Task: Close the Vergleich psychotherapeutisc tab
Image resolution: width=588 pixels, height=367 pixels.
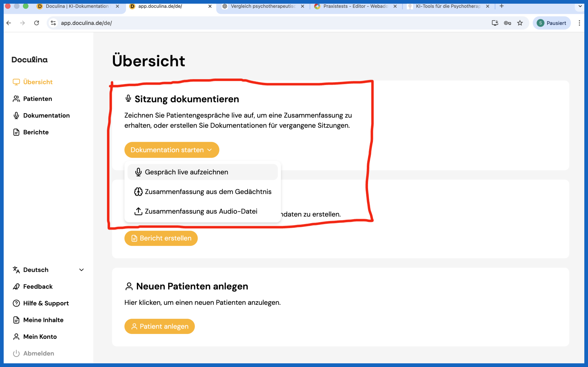Action: point(302,6)
